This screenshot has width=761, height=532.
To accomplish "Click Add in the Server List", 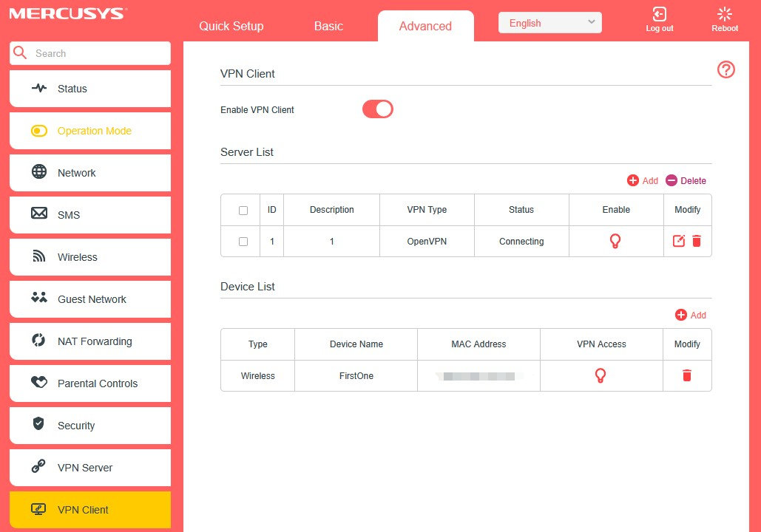I will pyautogui.click(x=642, y=180).
